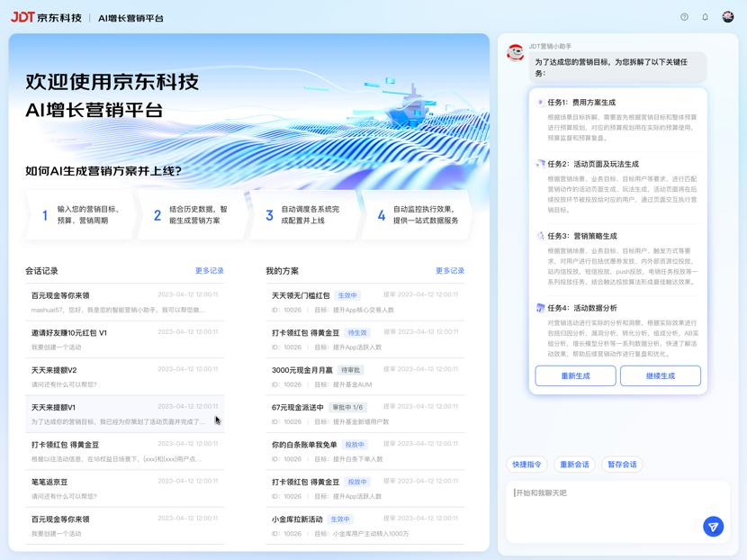Click the 重新生成 button

point(575,375)
